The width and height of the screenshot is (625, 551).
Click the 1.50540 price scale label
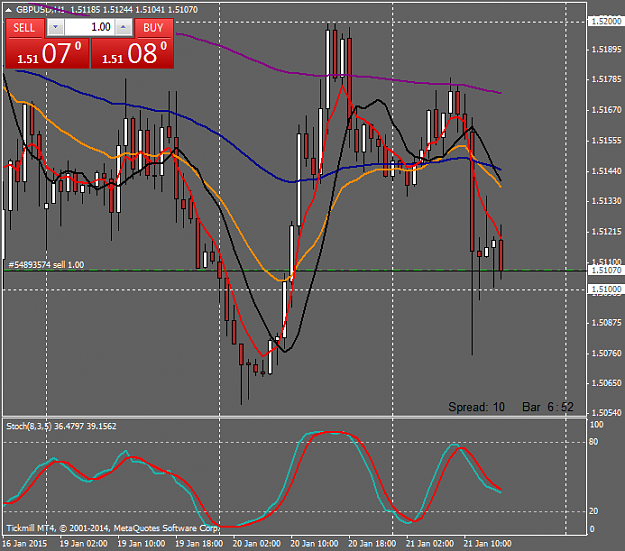point(606,413)
